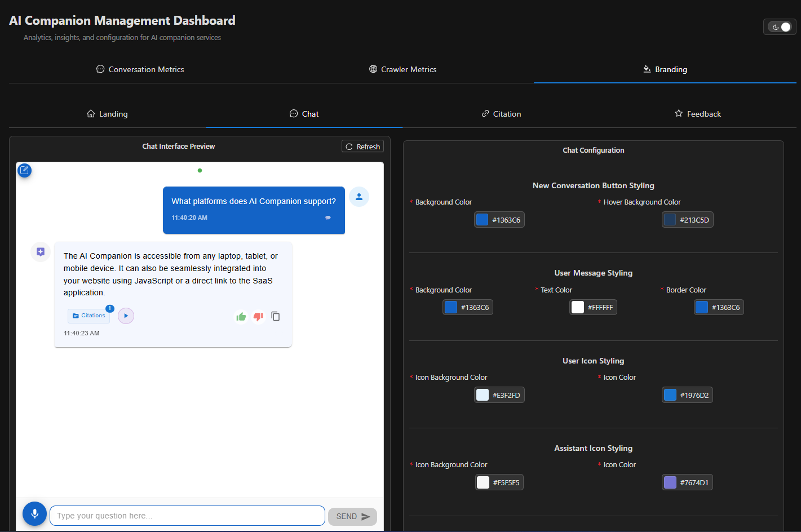Refresh the chat interface preview
Viewport: 801px width, 532px height.
point(362,146)
